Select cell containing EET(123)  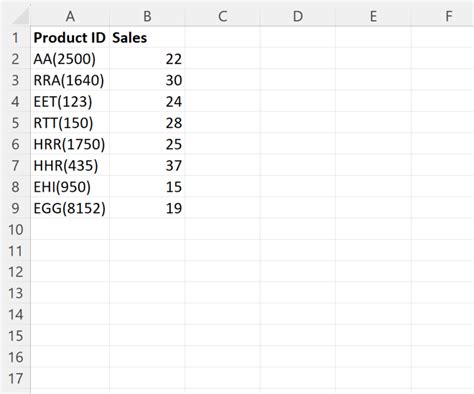pos(70,101)
